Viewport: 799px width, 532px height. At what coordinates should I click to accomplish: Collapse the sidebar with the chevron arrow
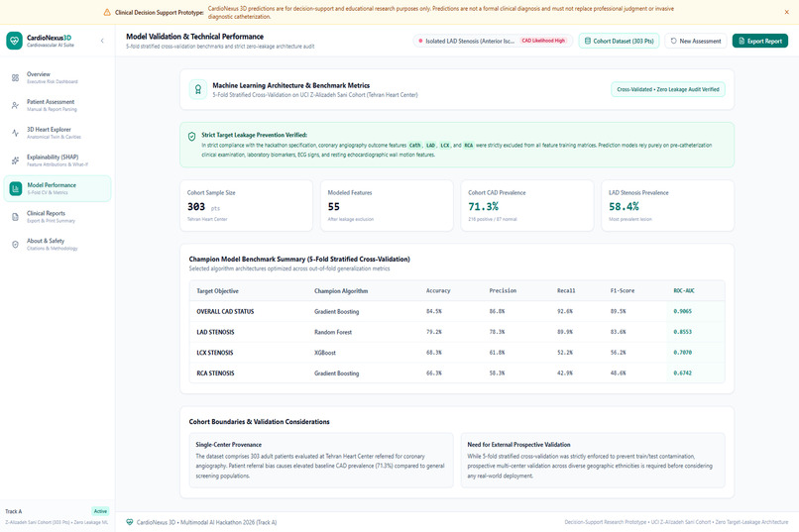pos(102,41)
